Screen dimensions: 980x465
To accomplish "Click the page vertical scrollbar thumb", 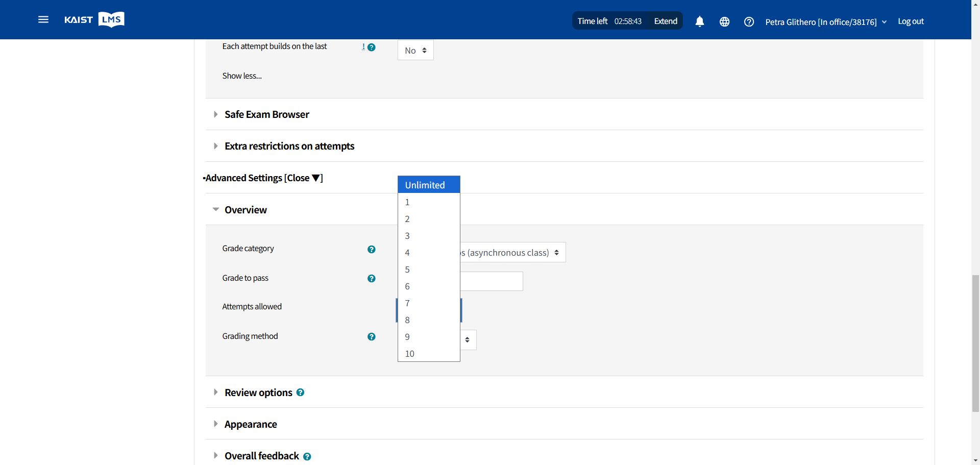I will click(x=975, y=343).
